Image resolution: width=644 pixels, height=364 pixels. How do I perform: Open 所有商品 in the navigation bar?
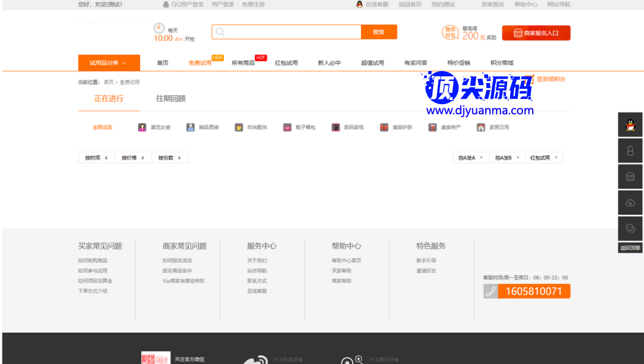coord(243,63)
